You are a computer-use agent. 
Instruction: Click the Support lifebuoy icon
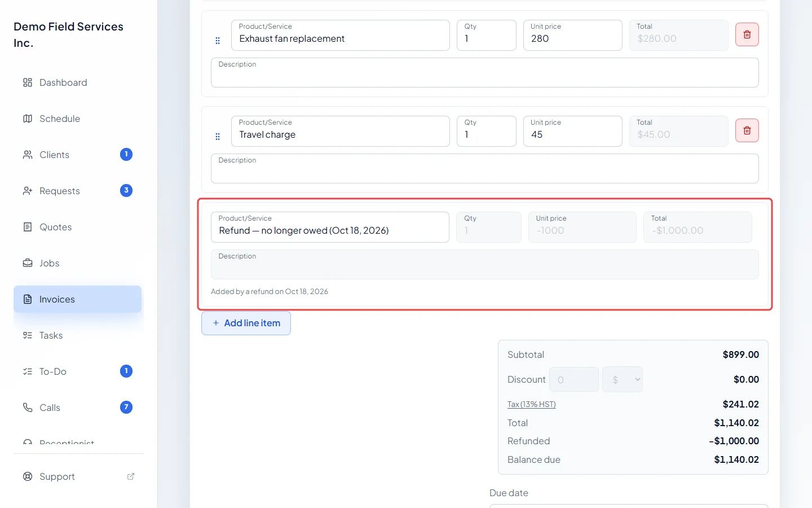pos(28,476)
